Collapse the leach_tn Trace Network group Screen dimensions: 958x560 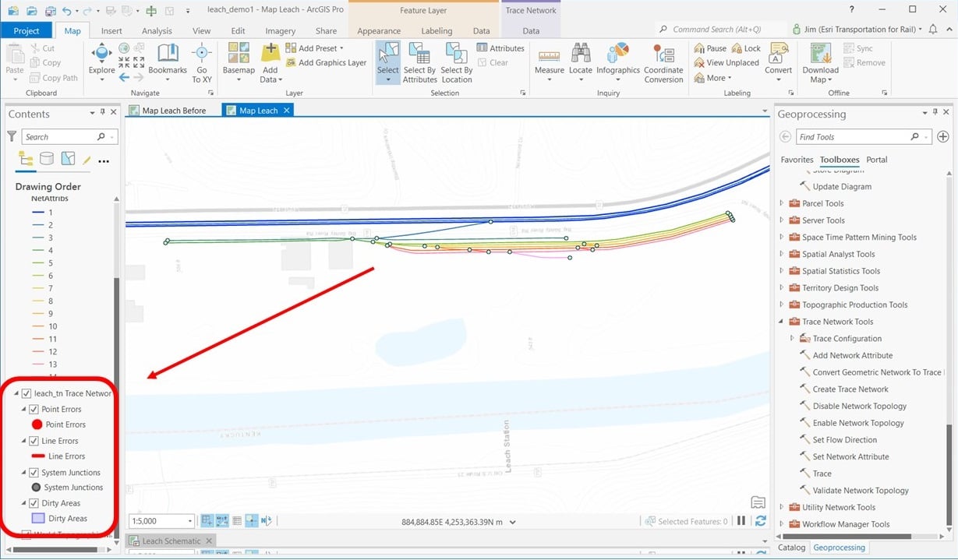[17, 393]
